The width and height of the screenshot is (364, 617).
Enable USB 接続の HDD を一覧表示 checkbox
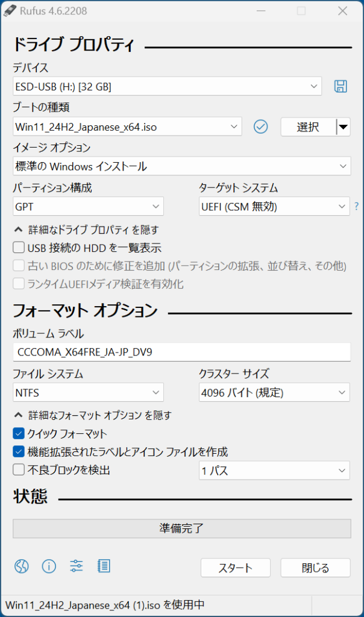click(19, 248)
